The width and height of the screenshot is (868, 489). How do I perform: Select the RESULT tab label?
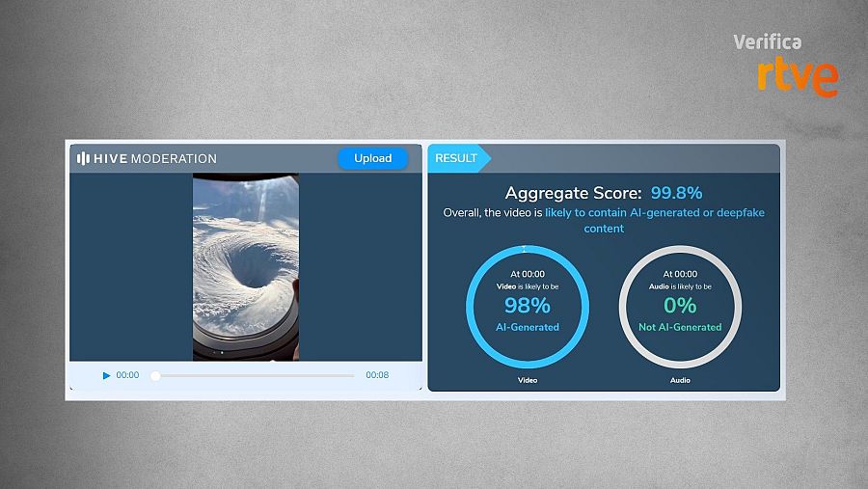tap(456, 158)
